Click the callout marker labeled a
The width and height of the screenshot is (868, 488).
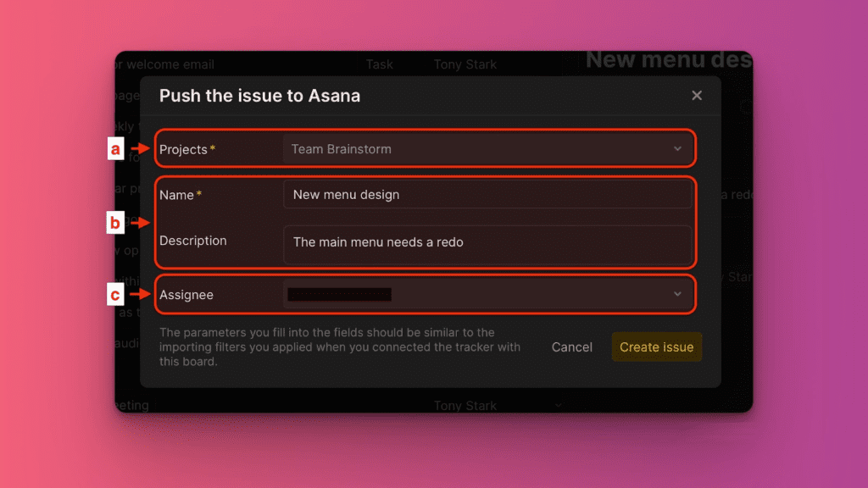(116, 148)
